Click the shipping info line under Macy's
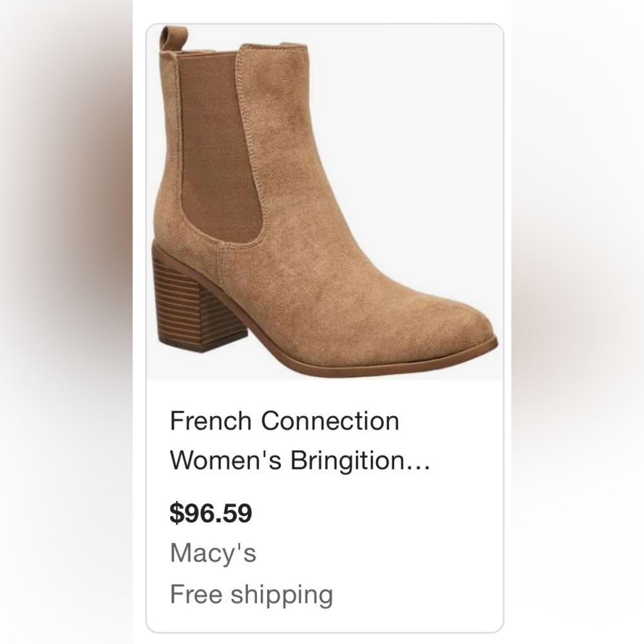Image resolution: width=644 pixels, height=644 pixels. pyautogui.click(x=251, y=594)
